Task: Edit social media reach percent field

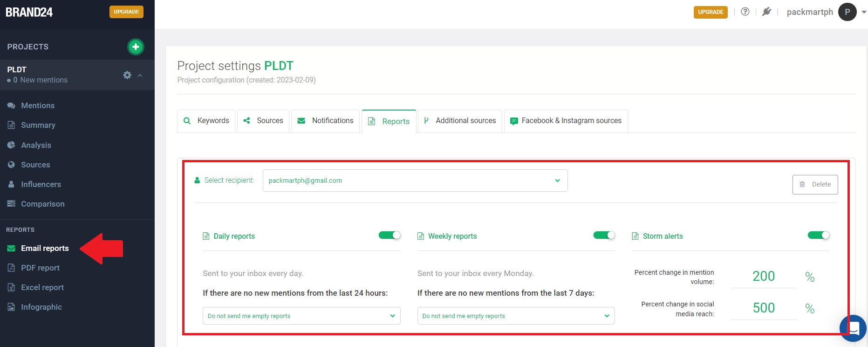Action: 764,308
